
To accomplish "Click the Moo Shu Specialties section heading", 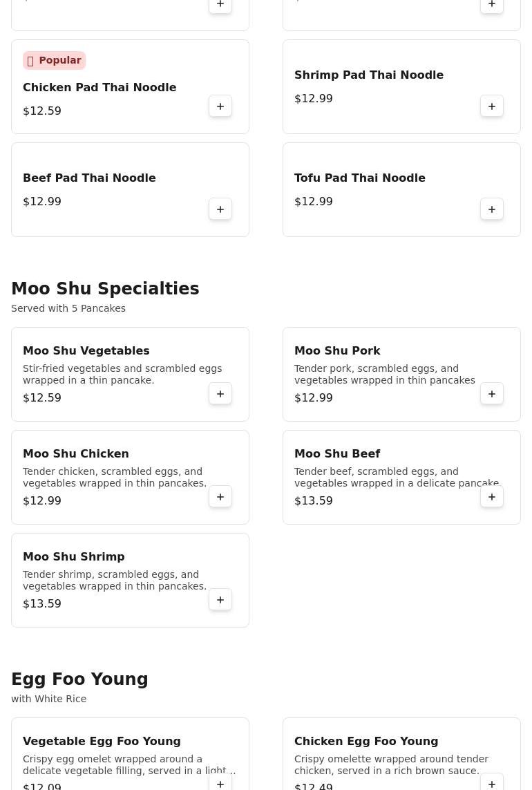I will click(105, 289).
